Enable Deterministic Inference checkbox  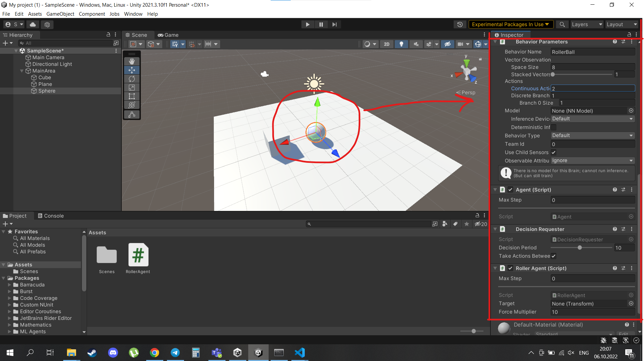click(554, 127)
